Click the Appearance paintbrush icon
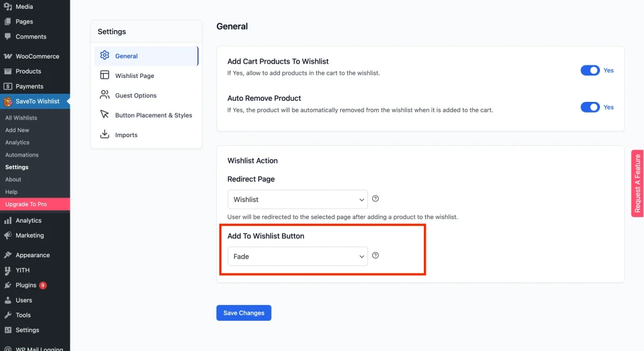 coord(8,255)
